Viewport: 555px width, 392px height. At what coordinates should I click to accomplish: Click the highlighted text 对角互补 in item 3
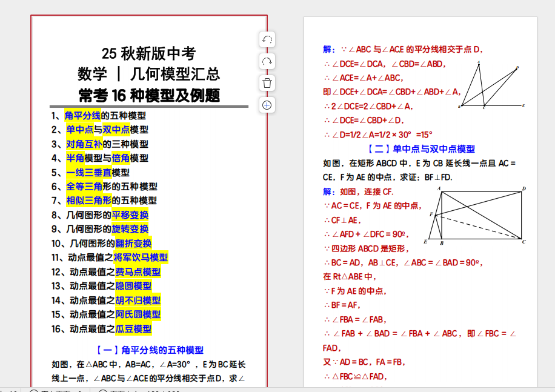[x=84, y=144]
